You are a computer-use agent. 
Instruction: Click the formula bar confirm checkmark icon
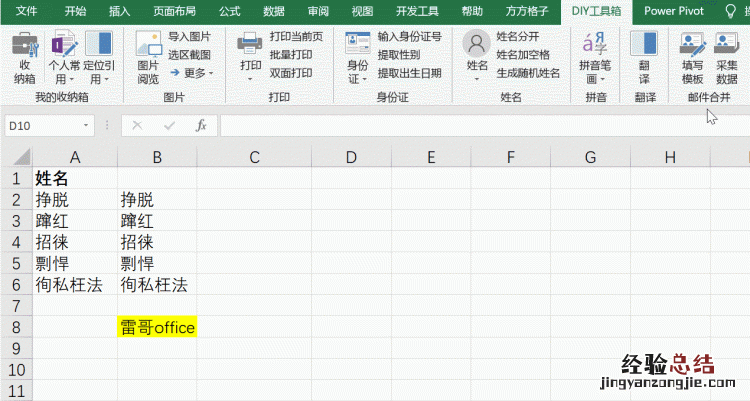(x=169, y=125)
